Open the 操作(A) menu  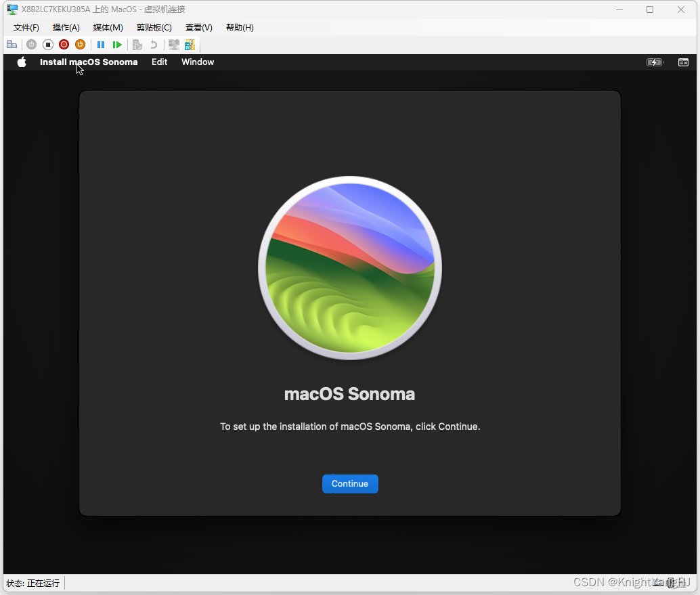point(66,28)
